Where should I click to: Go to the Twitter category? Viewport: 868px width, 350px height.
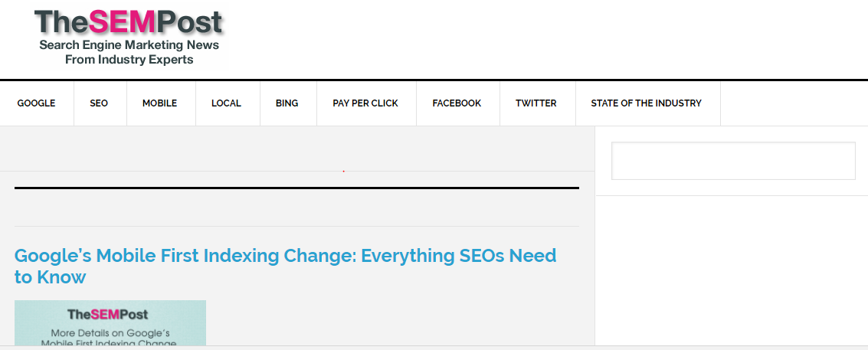click(536, 103)
